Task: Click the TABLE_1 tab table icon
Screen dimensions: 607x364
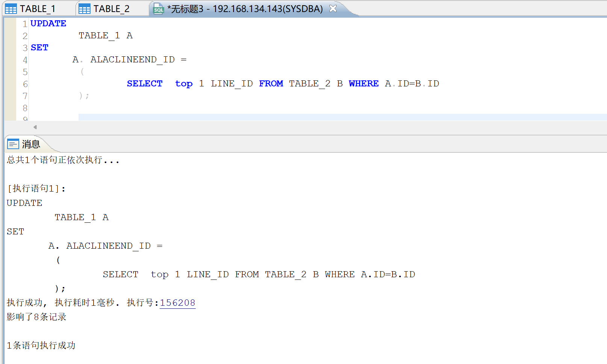Action: coord(11,9)
